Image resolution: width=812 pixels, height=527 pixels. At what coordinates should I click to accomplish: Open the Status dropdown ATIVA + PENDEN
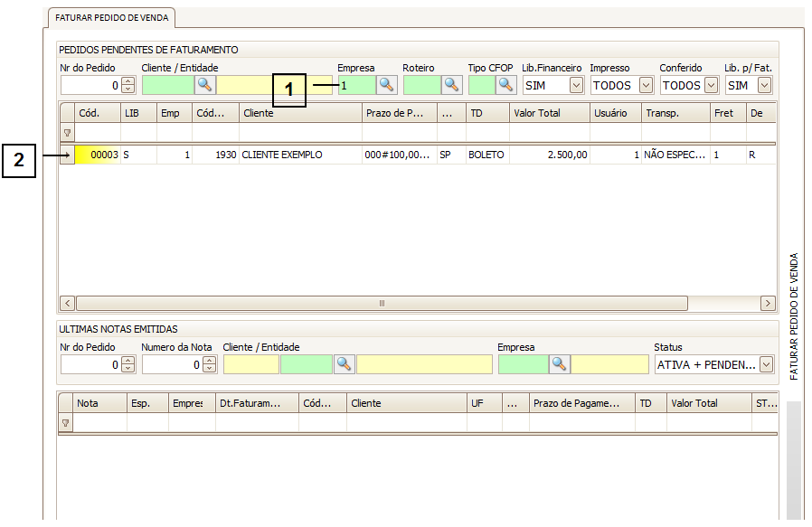(x=767, y=364)
